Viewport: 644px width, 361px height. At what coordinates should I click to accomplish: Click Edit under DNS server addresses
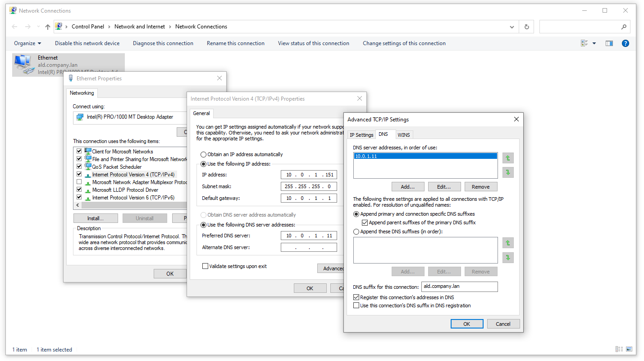[x=444, y=187]
